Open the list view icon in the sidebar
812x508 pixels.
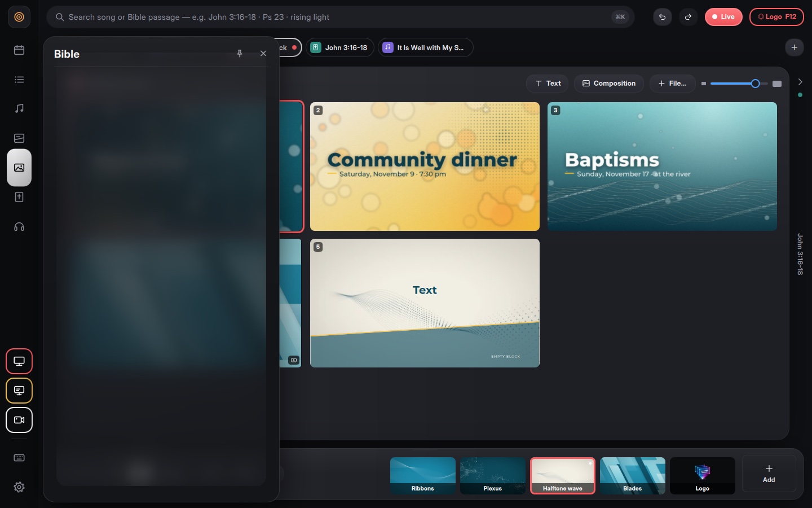(19, 80)
